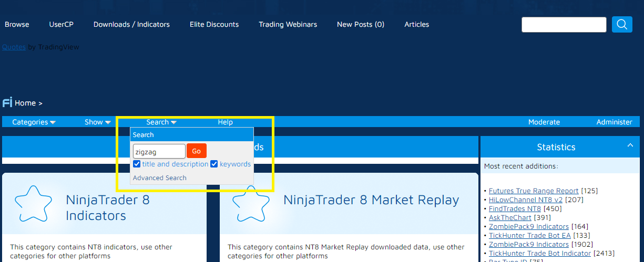Open TickHunter Trade Bot EA link
The image size is (644, 262).
(x=529, y=235)
